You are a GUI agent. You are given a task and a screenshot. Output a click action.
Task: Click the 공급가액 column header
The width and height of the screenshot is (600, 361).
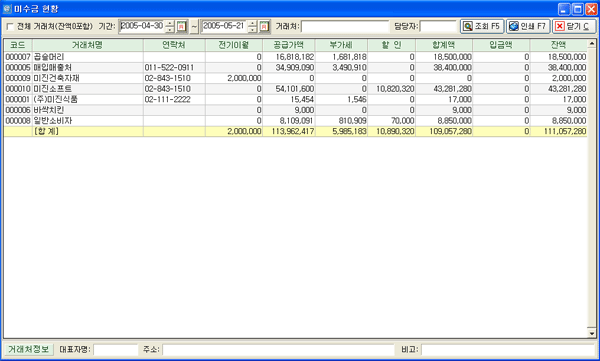pyautogui.click(x=289, y=45)
